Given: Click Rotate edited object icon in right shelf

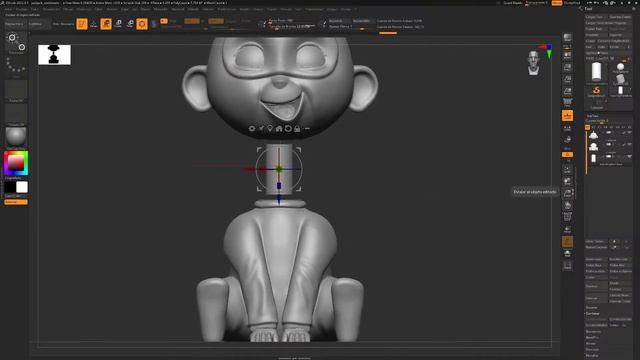Looking at the screenshot, I should click(x=567, y=205).
